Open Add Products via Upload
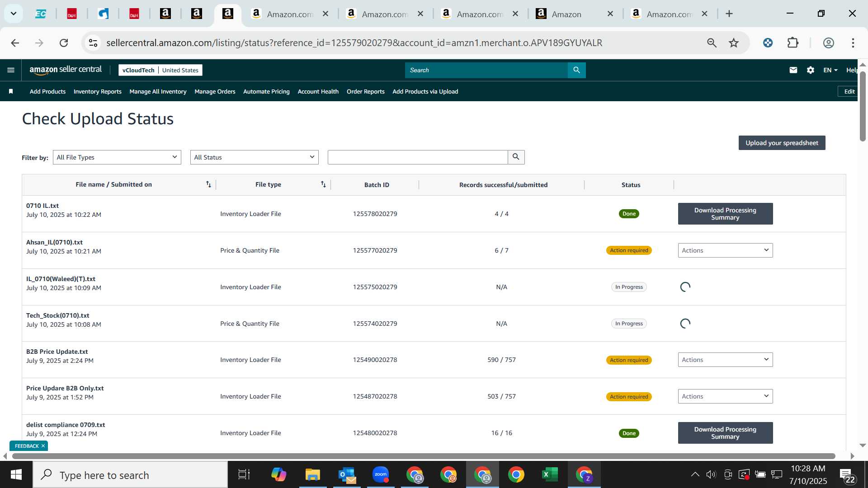Image resolution: width=868 pixels, height=488 pixels. [425, 91]
